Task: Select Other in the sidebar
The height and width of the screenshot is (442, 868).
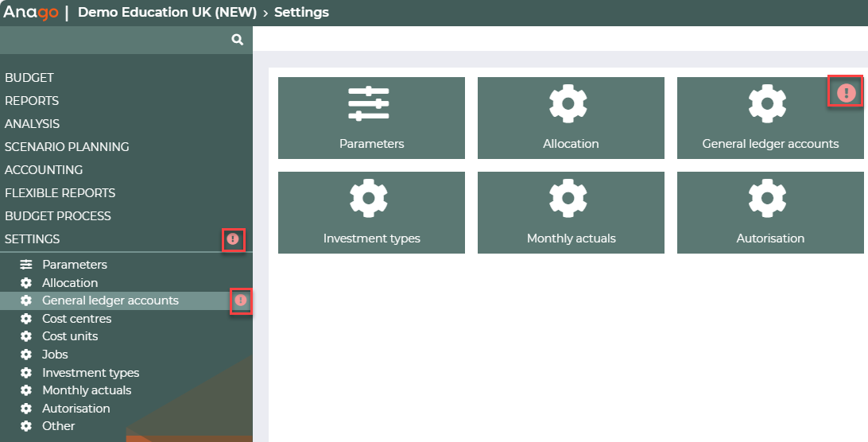Action: pyautogui.click(x=59, y=426)
